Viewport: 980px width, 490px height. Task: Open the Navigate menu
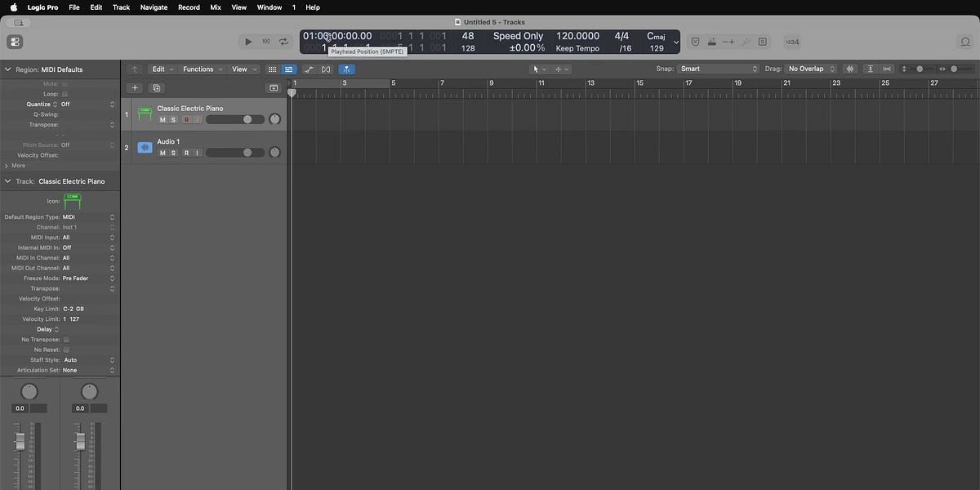154,7
